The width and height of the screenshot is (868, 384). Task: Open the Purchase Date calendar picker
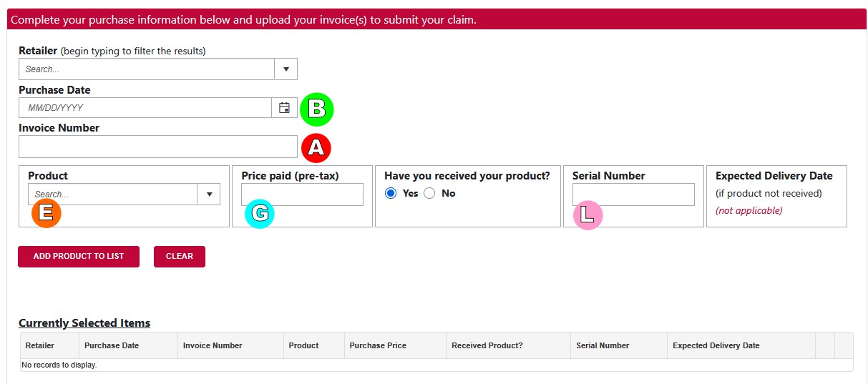(x=284, y=108)
